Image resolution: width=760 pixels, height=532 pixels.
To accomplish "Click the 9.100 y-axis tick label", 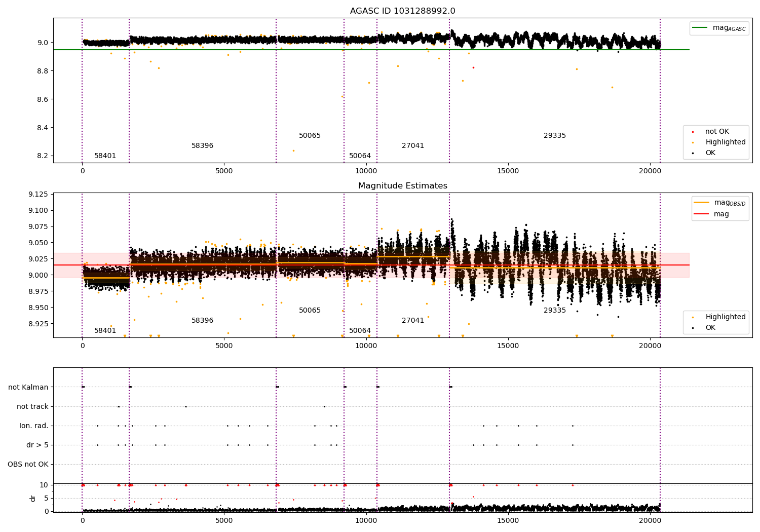I will (x=39, y=211).
